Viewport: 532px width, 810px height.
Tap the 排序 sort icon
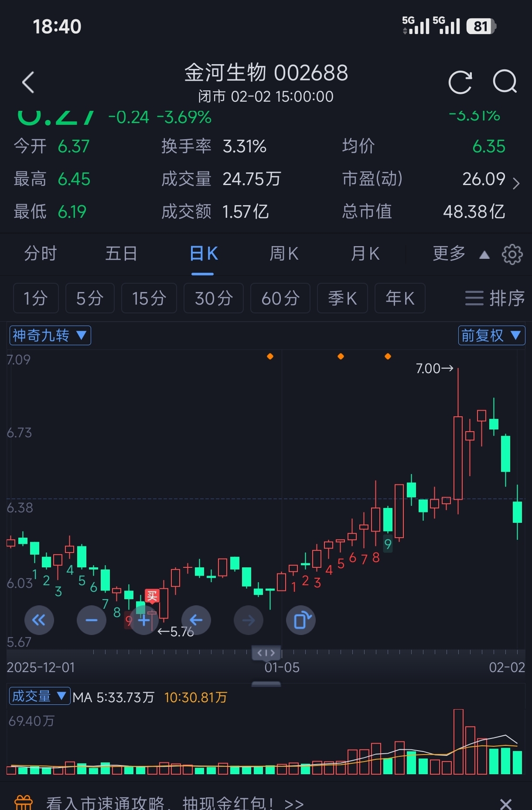coord(494,299)
